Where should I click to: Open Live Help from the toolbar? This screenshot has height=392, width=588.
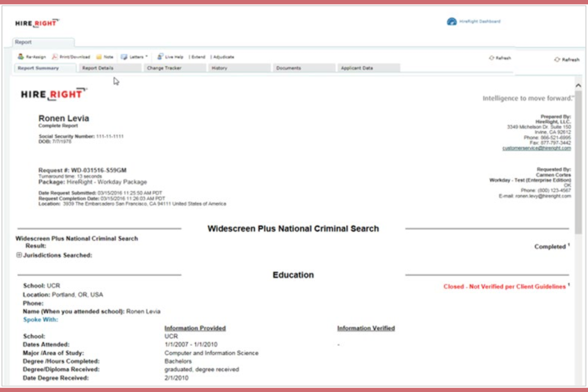tap(170, 57)
